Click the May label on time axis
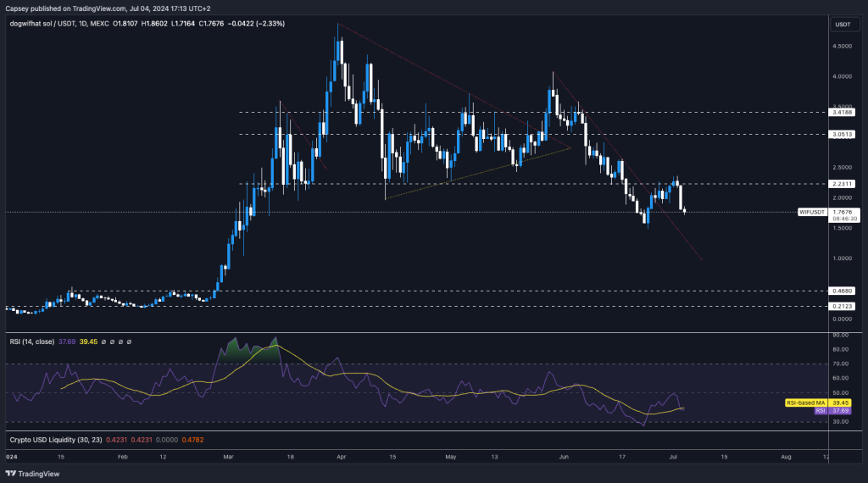 [x=451, y=457]
